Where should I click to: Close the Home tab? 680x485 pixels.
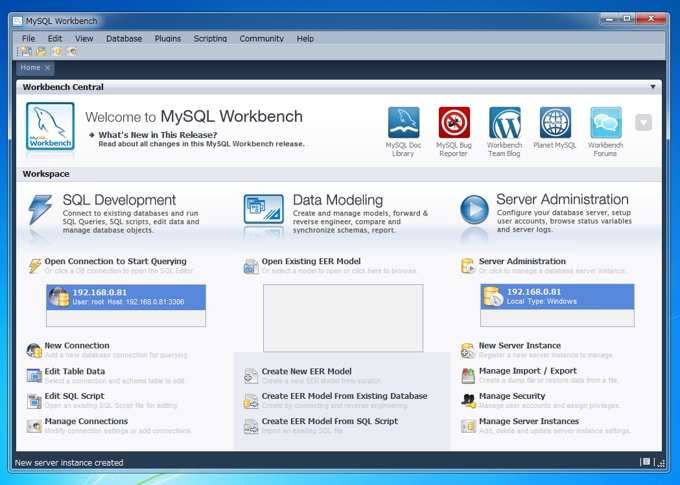click(48, 68)
